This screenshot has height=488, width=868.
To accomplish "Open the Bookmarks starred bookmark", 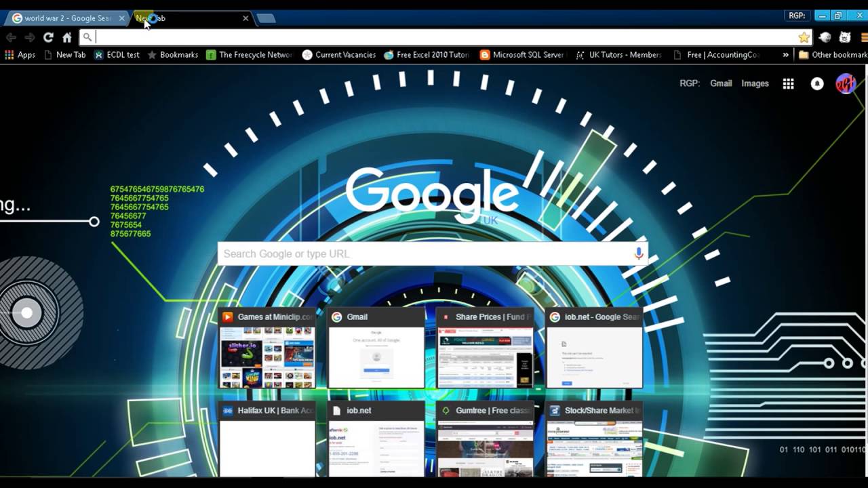I will point(173,55).
